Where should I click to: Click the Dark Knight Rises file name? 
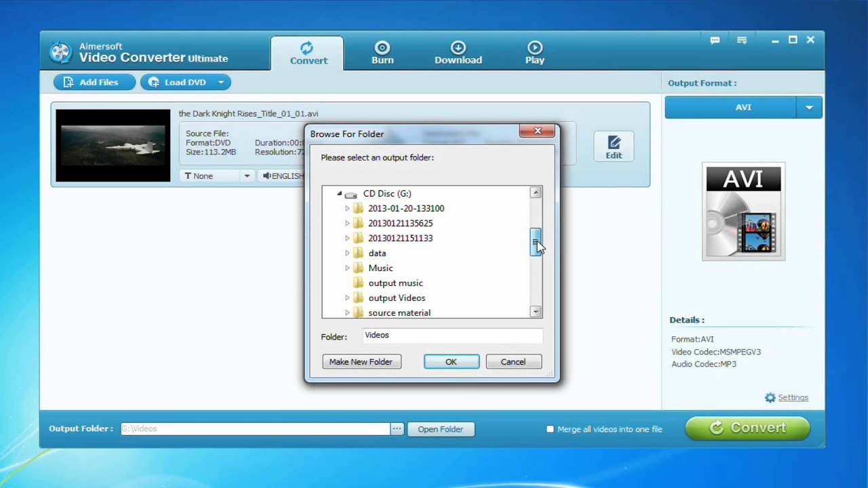248,114
